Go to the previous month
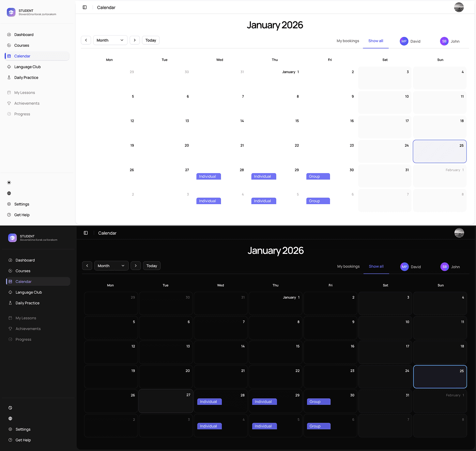 (86, 40)
